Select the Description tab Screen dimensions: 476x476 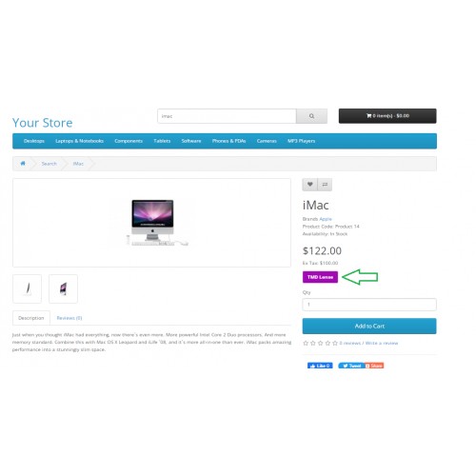coord(31,318)
